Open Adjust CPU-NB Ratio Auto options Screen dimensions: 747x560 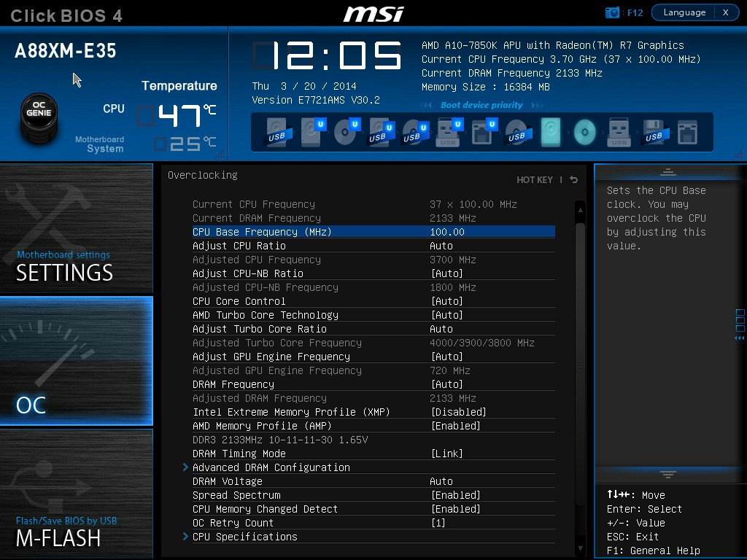(447, 273)
